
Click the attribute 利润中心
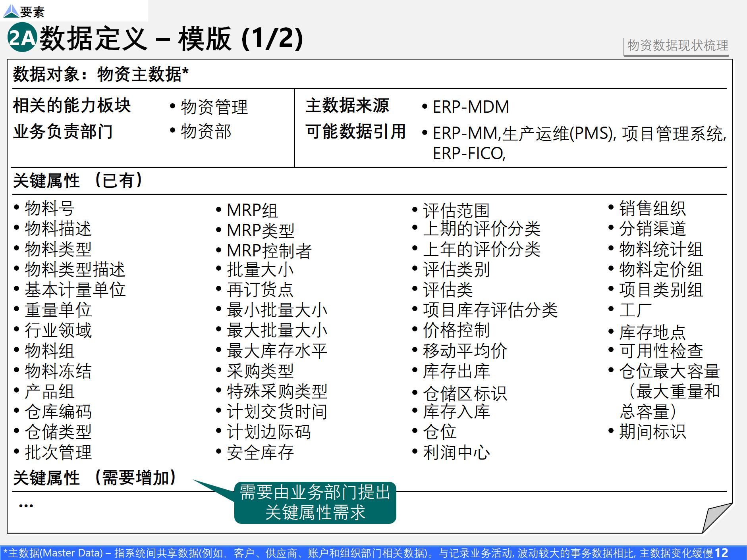pyautogui.click(x=456, y=452)
